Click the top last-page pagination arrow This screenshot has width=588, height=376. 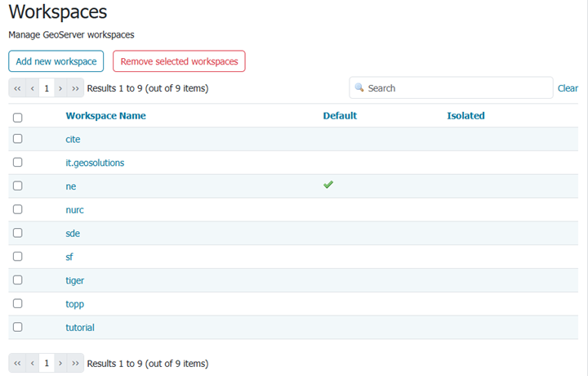point(75,88)
